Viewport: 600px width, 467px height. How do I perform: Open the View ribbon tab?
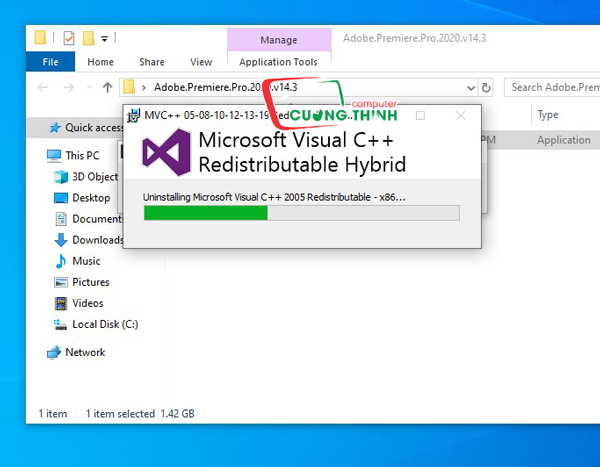pyautogui.click(x=201, y=62)
